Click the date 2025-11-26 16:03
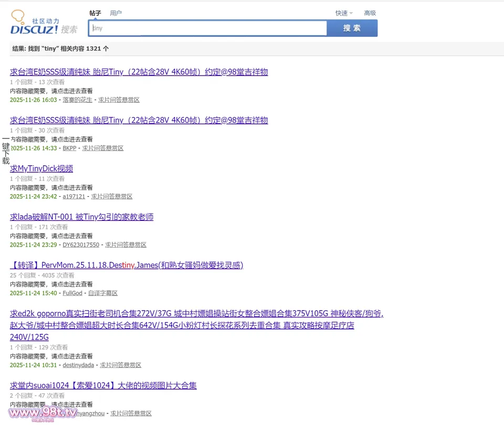504x425 pixels. pyautogui.click(x=34, y=100)
